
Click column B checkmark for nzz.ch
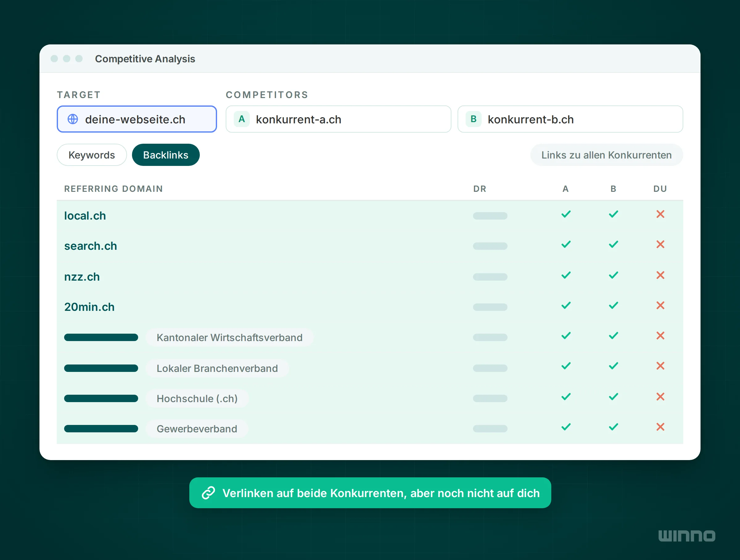click(x=613, y=275)
